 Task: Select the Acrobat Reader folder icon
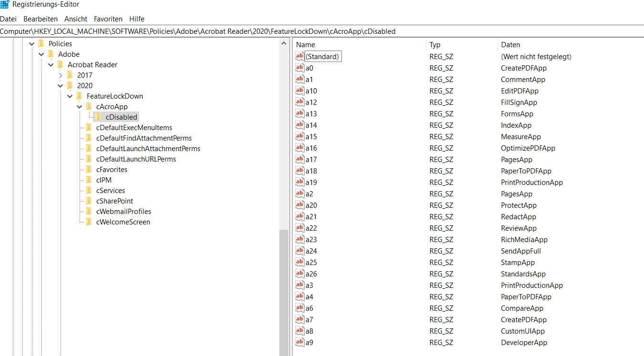coord(61,64)
